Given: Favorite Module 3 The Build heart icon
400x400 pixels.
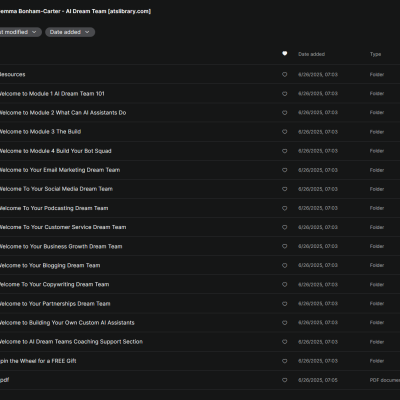Looking at the screenshot, I should 284,132.
